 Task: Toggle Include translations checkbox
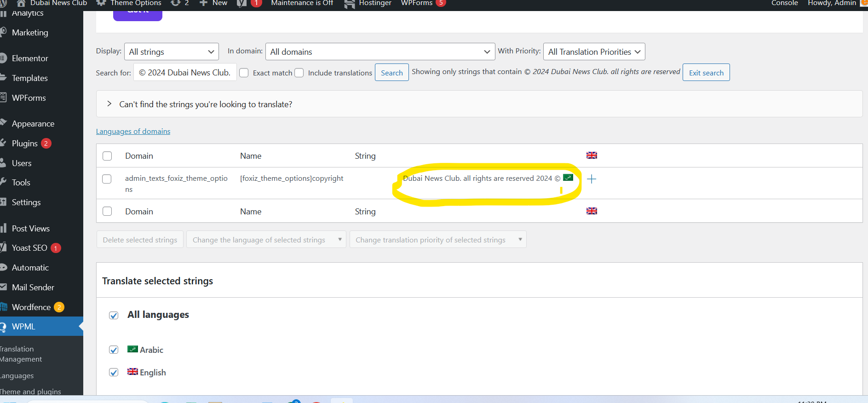(x=299, y=73)
